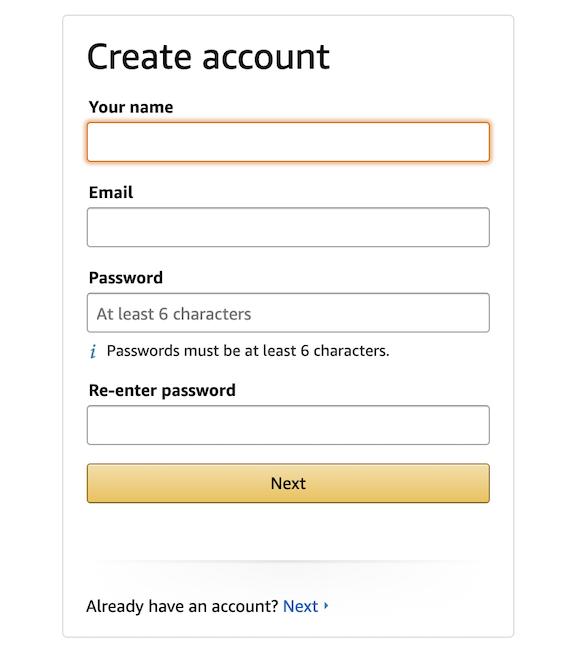Click the word "Create" in the heading
Image resolution: width=574 pixels, height=665 pixels.
(x=139, y=57)
